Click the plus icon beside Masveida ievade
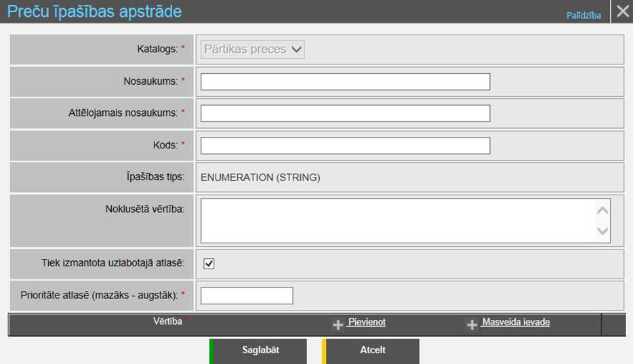Screen dimensions: 633x364 (472, 325)
